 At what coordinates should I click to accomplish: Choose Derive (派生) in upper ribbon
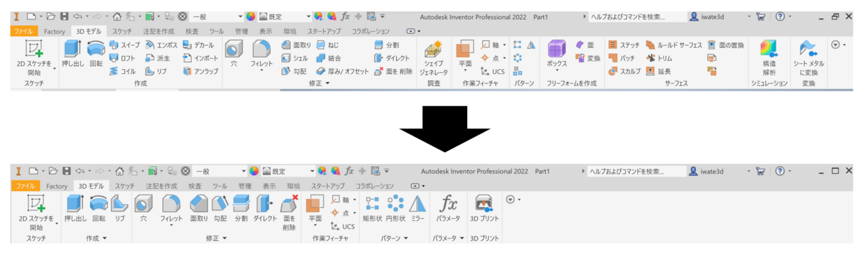point(157,58)
